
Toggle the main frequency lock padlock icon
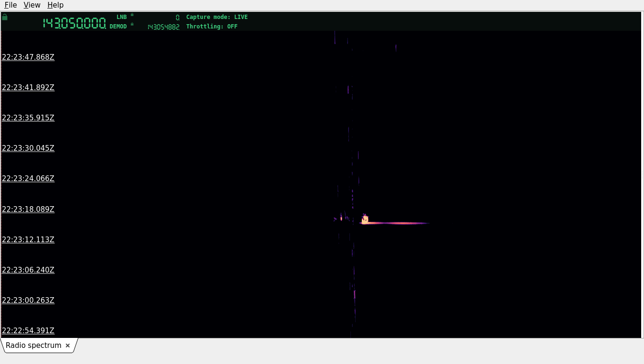(x=5, y=17)
